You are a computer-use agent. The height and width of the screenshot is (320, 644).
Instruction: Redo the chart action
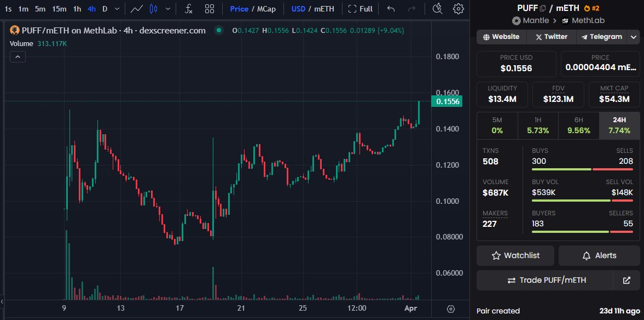tap(413, 9)
